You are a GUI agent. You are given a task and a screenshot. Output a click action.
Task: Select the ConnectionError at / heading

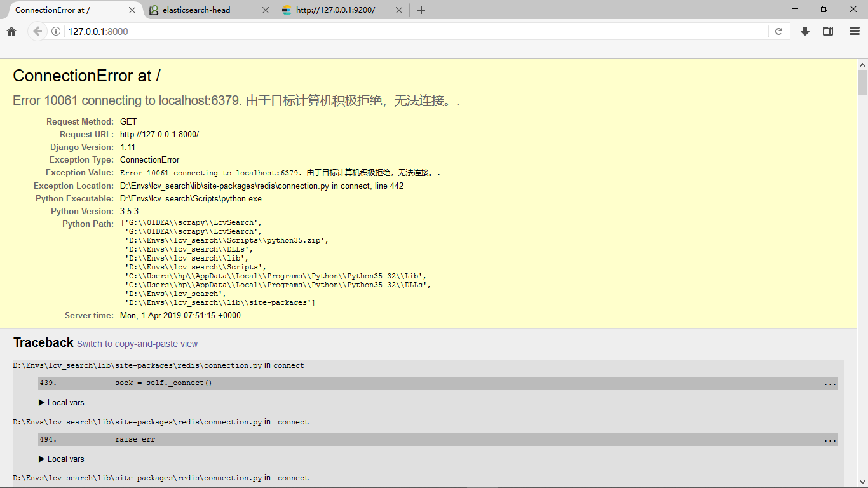click(86, 76)
